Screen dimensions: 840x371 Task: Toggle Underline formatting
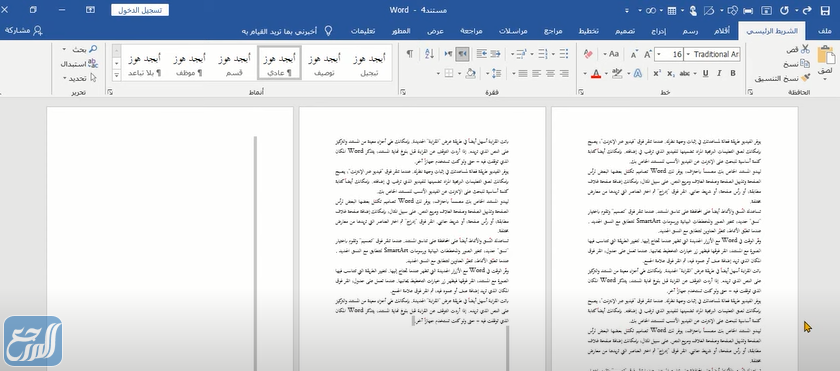[705, 73]
